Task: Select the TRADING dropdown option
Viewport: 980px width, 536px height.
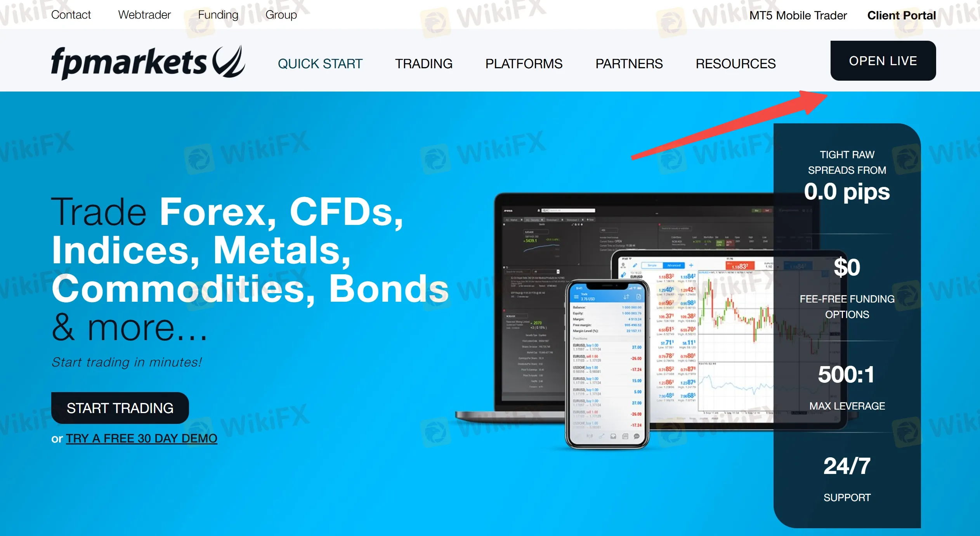Action: point(423,63)
